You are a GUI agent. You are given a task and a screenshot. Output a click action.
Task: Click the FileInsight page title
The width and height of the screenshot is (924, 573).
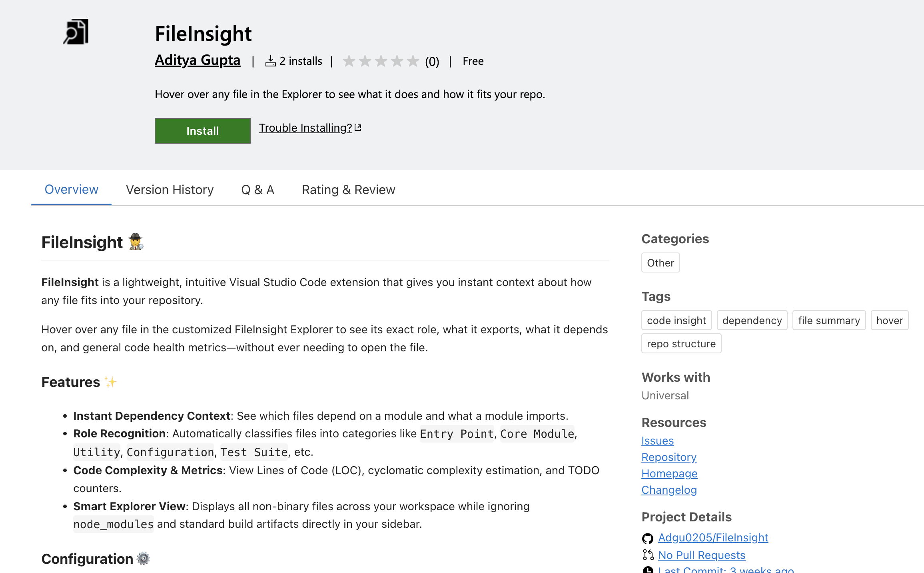203,34
